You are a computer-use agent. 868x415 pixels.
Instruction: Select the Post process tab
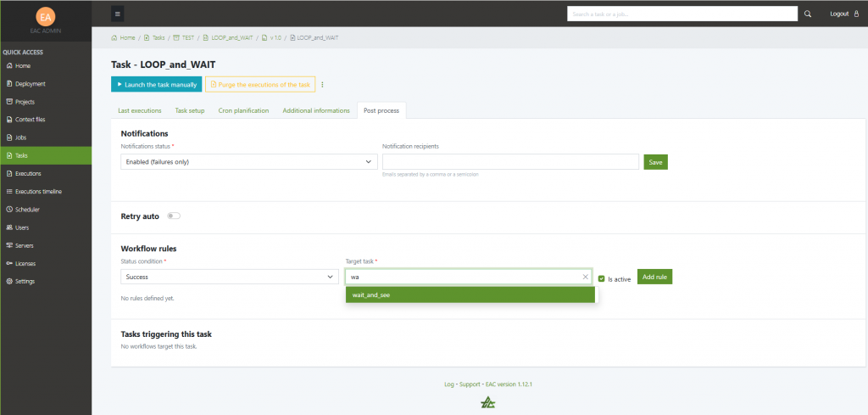pos(381,111)
